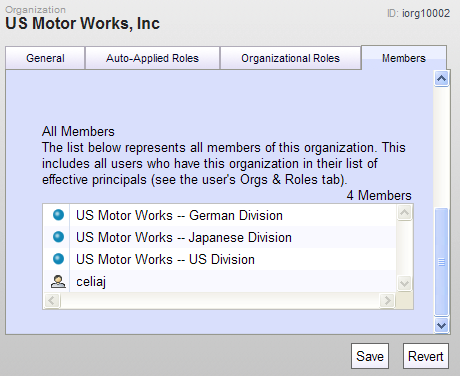
Task: Switch to the General tab
Action: tap(45, 58)
